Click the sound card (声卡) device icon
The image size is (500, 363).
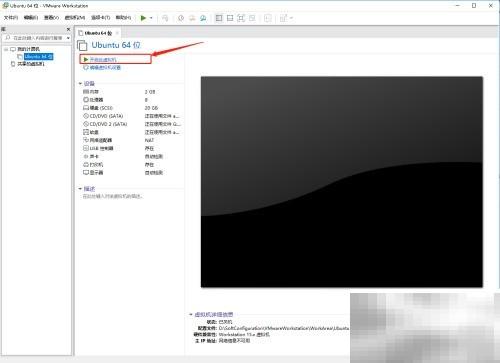pos(86,156)
